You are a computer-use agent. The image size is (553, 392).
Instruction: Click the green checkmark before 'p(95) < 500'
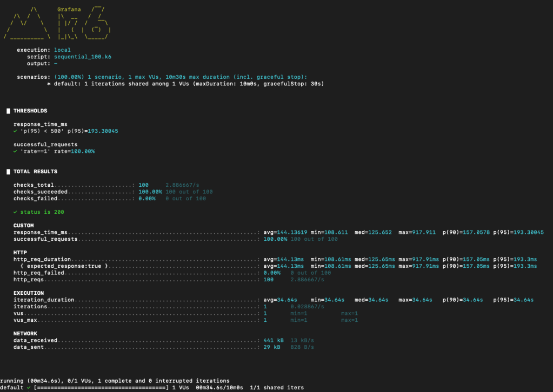[16, 131]
